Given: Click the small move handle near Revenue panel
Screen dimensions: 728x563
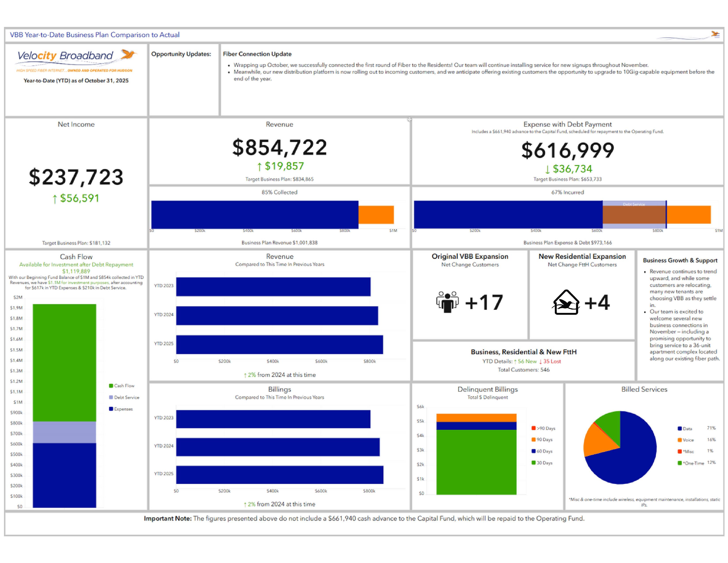Looking at the screenshot, I should pos(409,119).
